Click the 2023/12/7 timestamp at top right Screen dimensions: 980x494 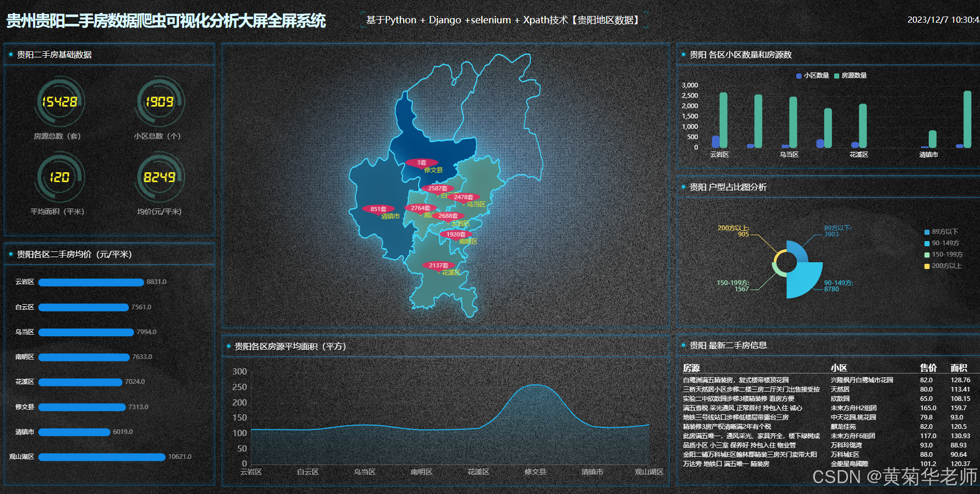coord(943,20)
